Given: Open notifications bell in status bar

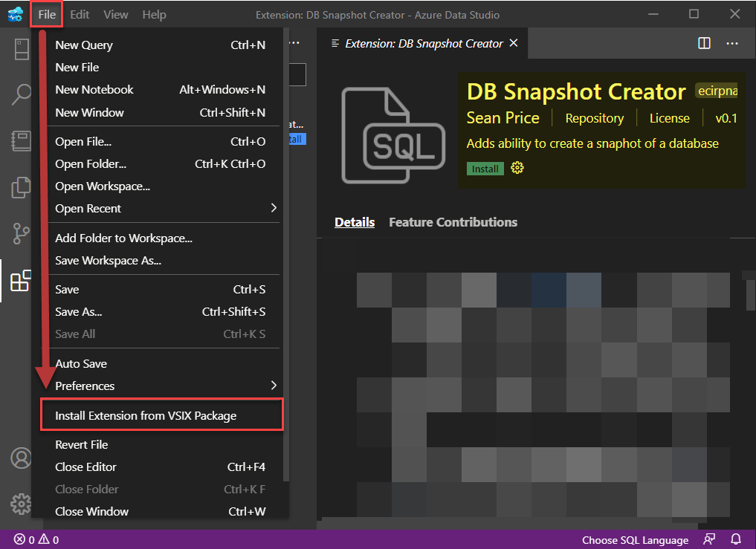Looking at the screenshot, I should click(x=736, y=539).
